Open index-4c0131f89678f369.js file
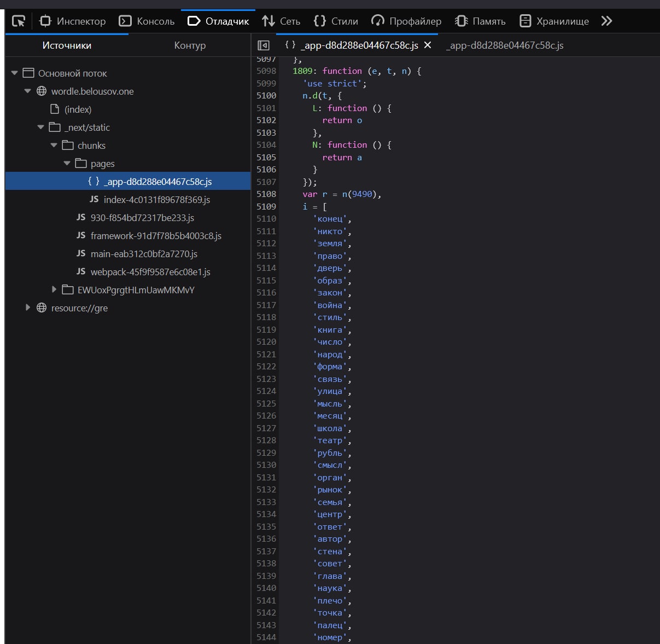Screen dimensions: 660x644 [156, 200]
